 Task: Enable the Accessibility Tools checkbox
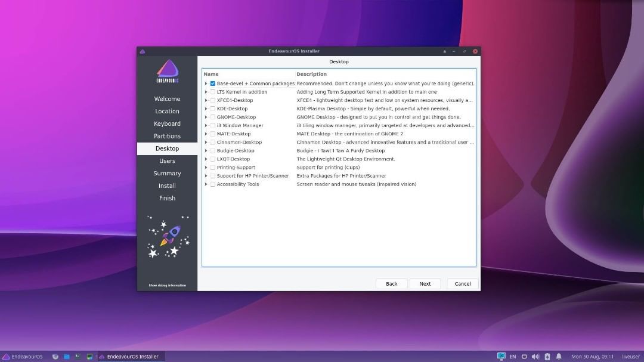click(x=213, y=184)
